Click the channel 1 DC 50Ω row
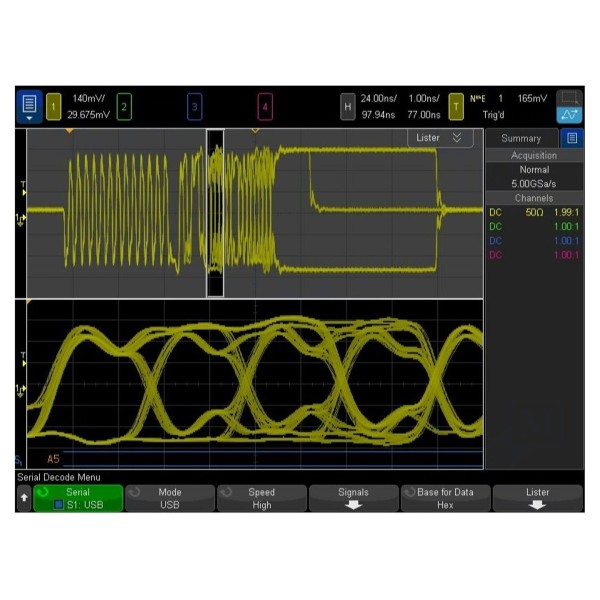The height and width of the screenshot is (600, 600). tap(533, 212)
